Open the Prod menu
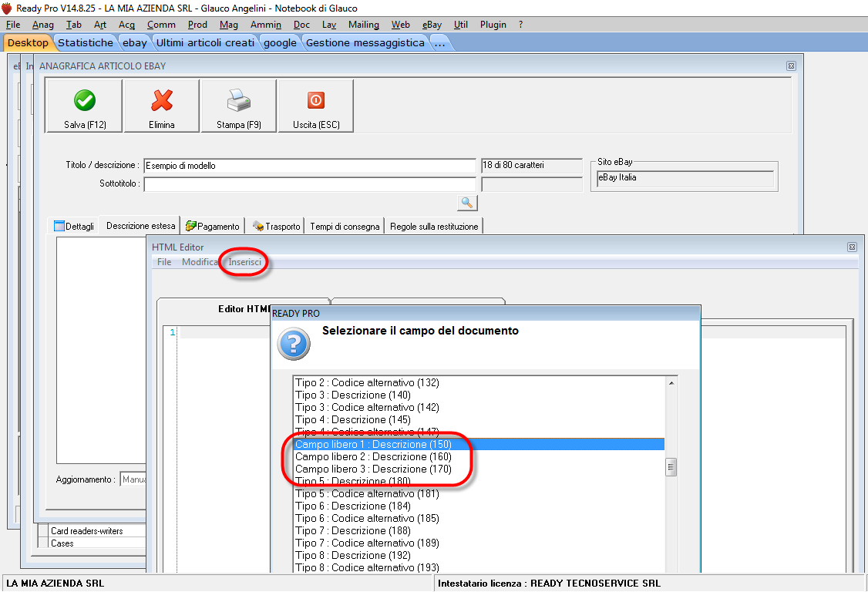This screenshot has width=868, height=592. coord(197,25)
